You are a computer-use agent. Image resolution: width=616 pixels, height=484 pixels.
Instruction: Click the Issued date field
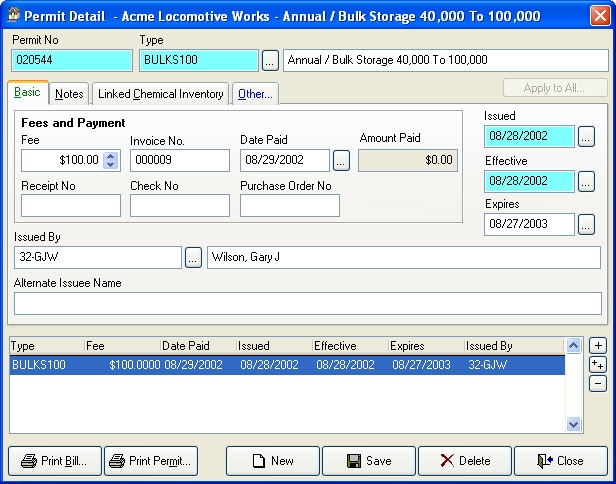(x=529, y=137)
